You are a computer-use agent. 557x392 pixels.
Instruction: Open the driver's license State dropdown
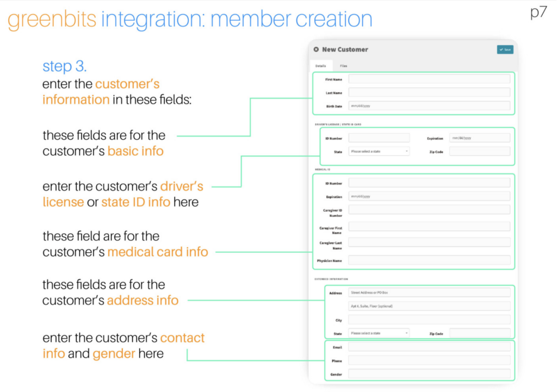[x=379, y=151]
